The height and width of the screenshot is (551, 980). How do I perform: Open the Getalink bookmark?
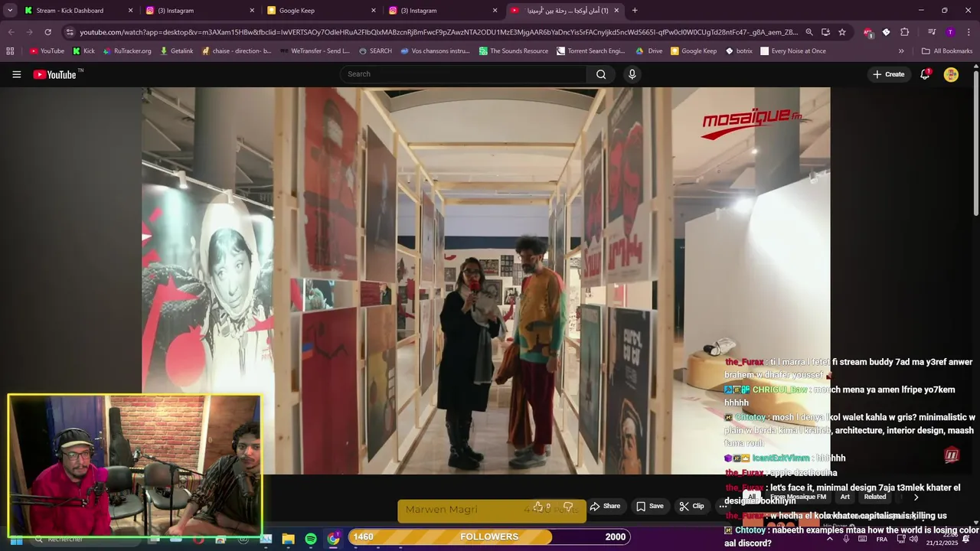pyautogui.click(x=176, y=51)
